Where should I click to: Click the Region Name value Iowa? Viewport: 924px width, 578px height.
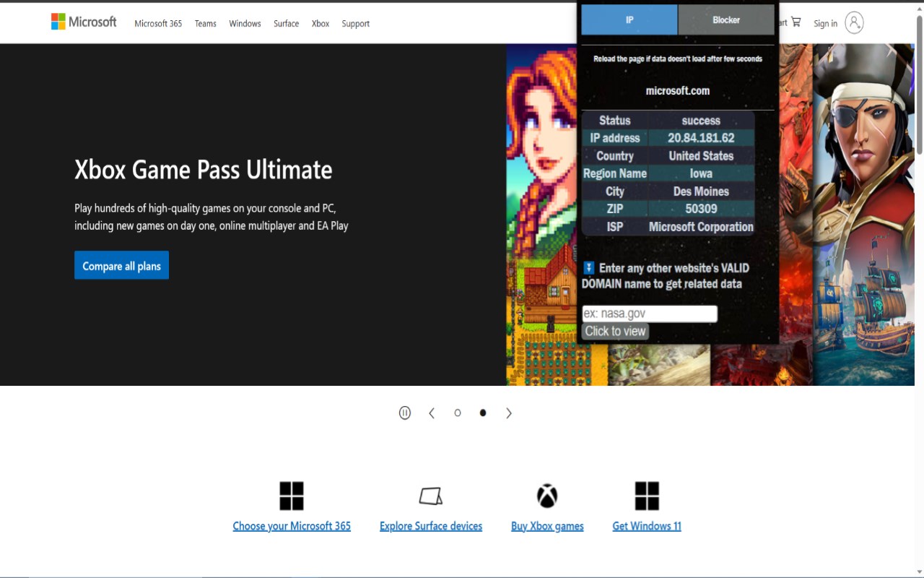[701, 173]
